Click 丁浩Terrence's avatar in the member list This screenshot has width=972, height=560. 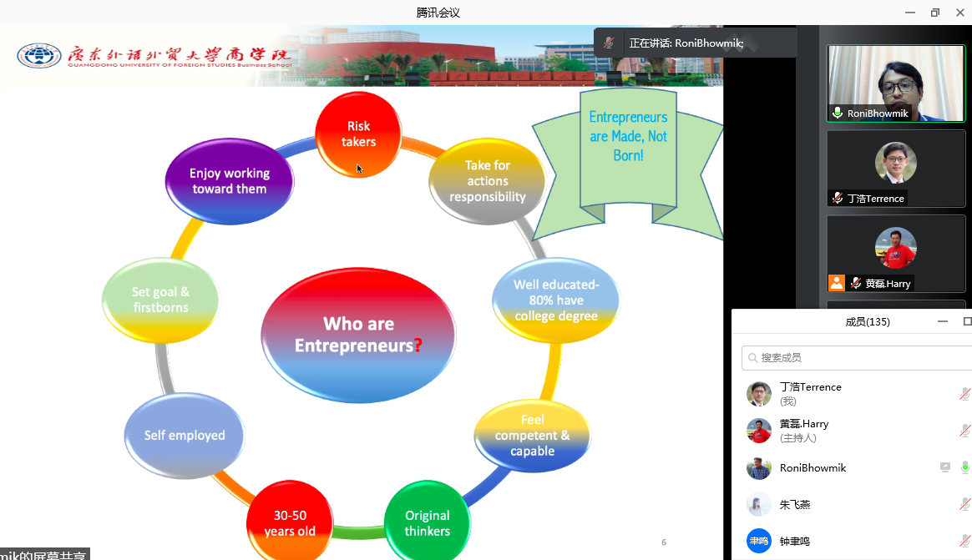[x=759, y=394]
